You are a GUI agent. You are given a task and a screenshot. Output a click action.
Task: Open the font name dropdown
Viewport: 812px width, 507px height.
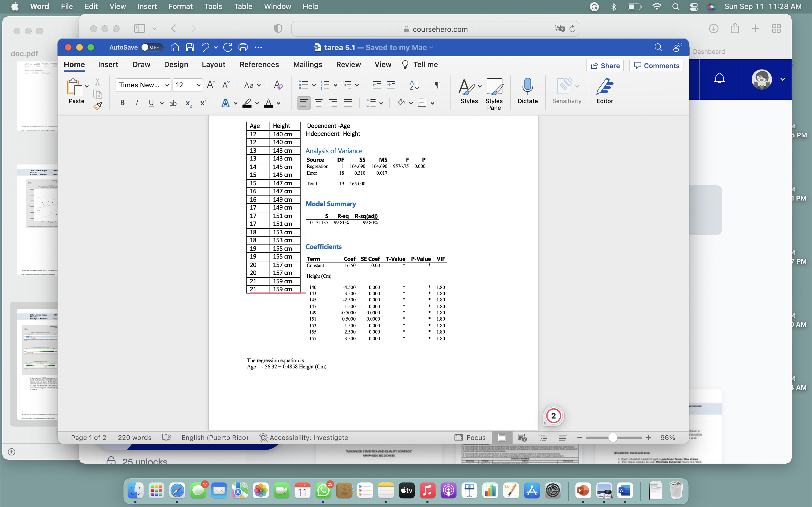(x=143, y=85)
